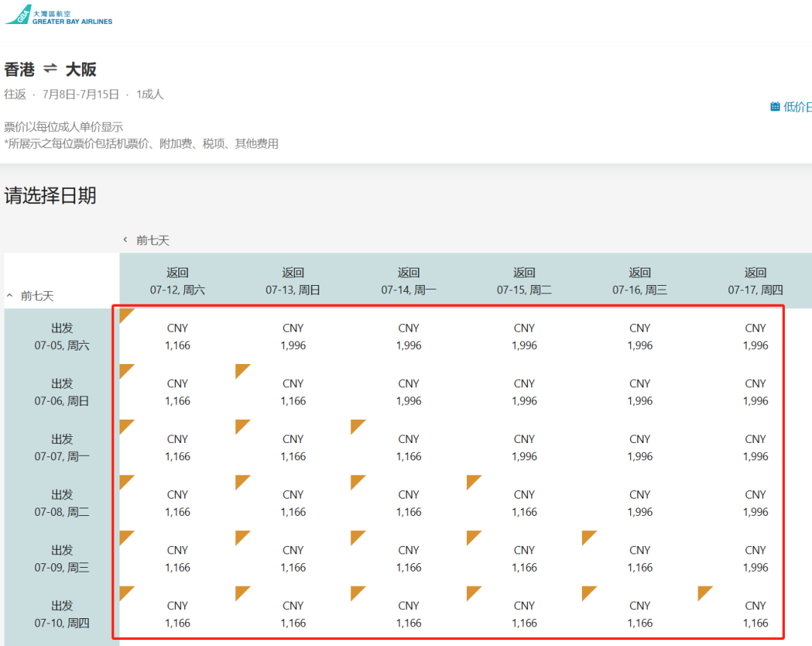
Task: Choose fare depart 07-09 return 07-17 CNY 1,996
Action: (x=755, y=559)
